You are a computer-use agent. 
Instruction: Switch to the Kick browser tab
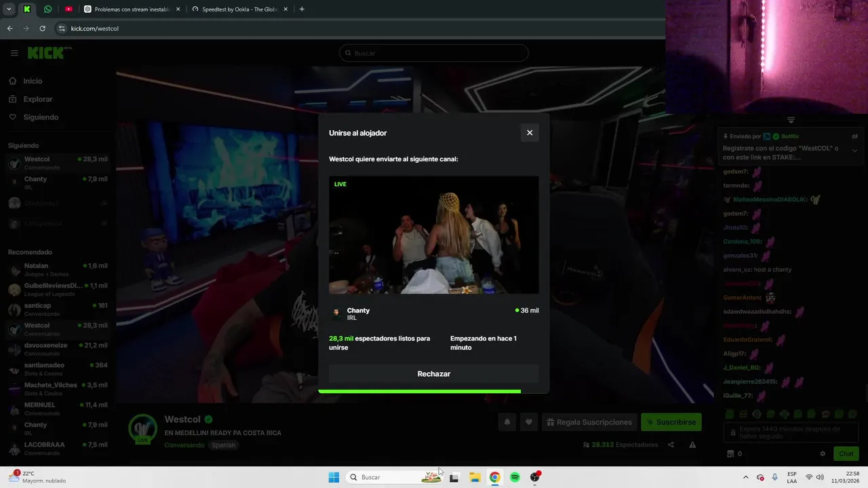(x=26, y=9)
